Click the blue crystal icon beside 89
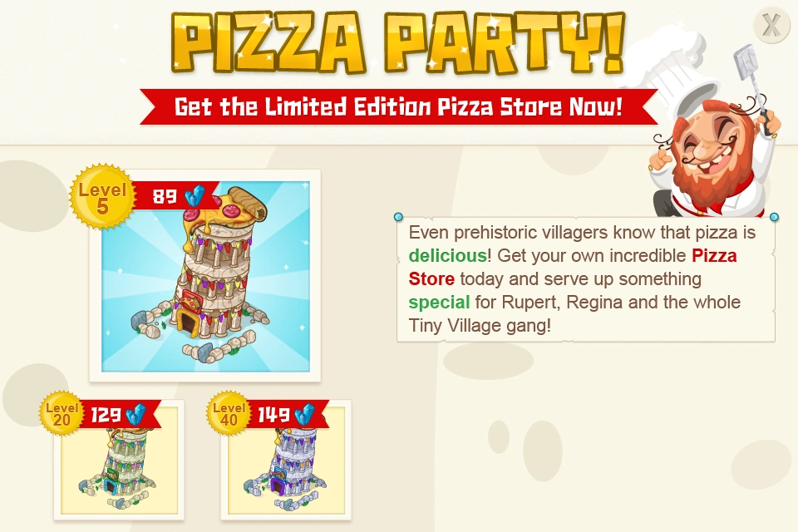Image resolution: width=798 pixels, height=532 pixels. pyautogui.click(x=195, y=195)
